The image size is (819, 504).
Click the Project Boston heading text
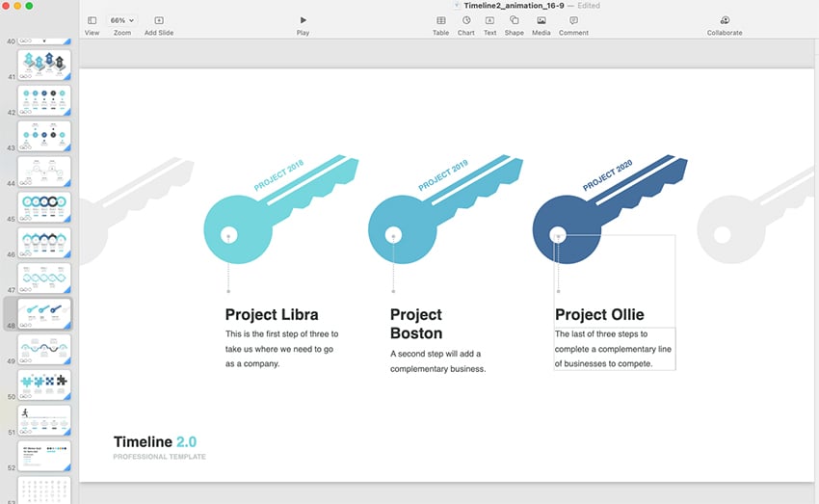(416, 324)
